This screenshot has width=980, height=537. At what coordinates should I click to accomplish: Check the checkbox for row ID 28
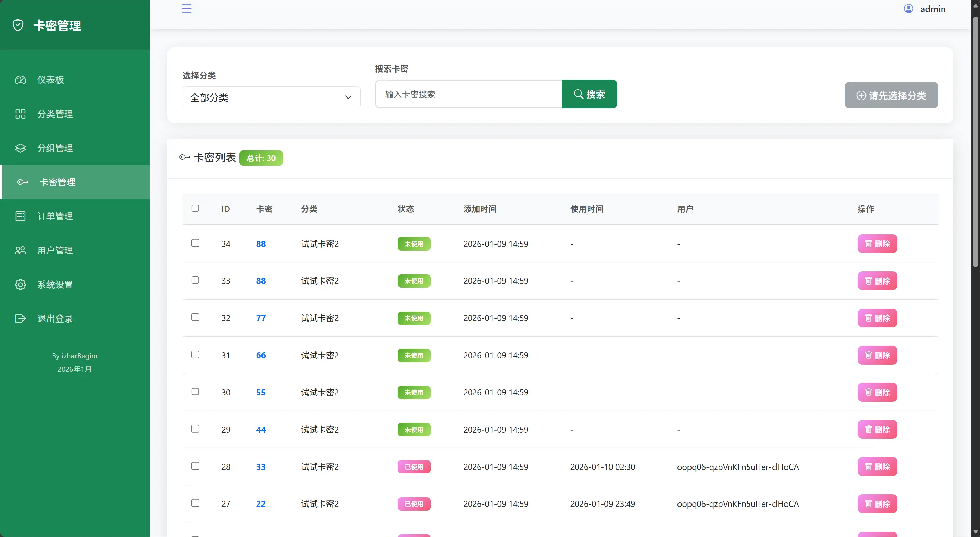coord(195,466)
